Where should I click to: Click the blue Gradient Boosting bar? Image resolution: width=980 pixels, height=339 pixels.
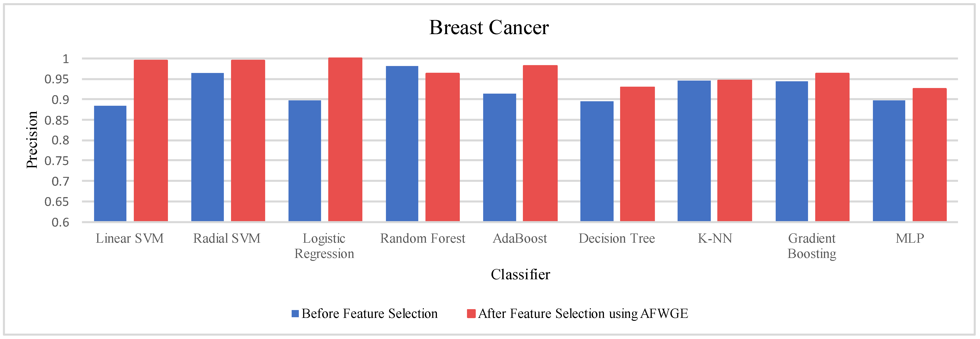click(791, 151)
